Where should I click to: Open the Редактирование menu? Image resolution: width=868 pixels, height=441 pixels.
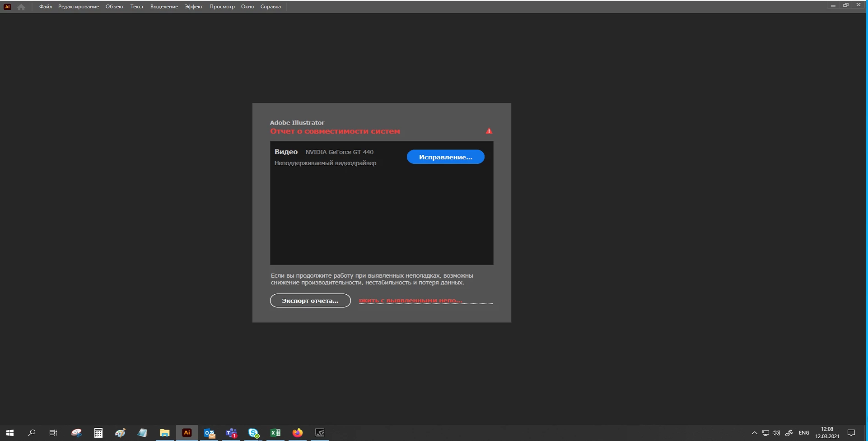79,7
